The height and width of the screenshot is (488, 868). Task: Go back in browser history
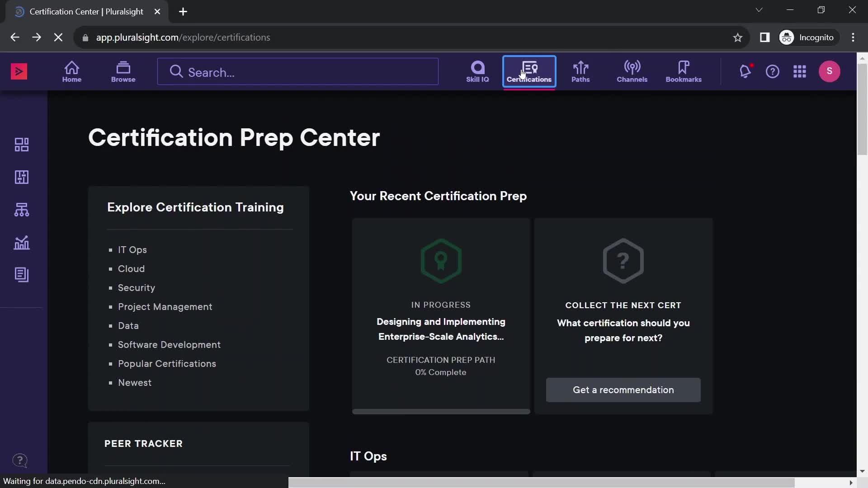tap(15, 38)
